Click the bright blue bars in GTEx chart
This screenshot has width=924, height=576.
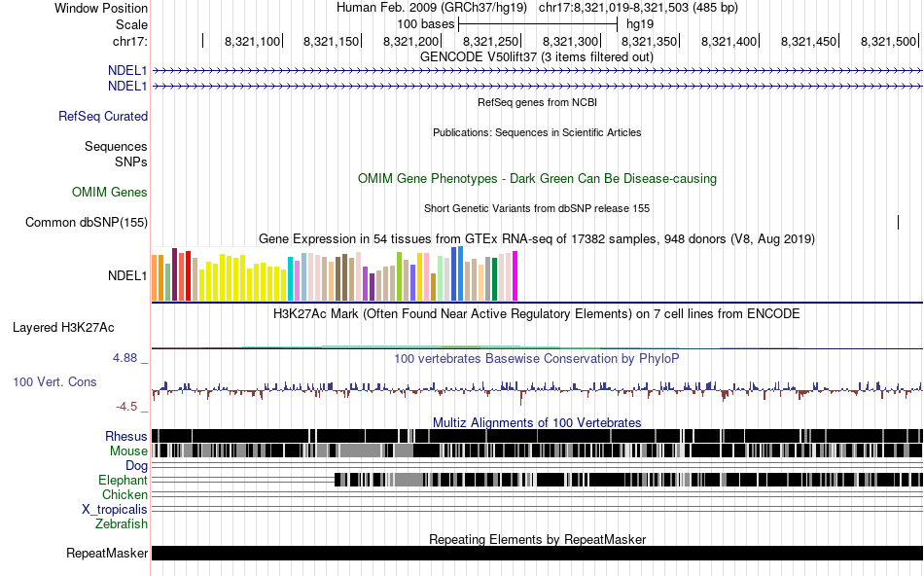click(x=457, y=274)
